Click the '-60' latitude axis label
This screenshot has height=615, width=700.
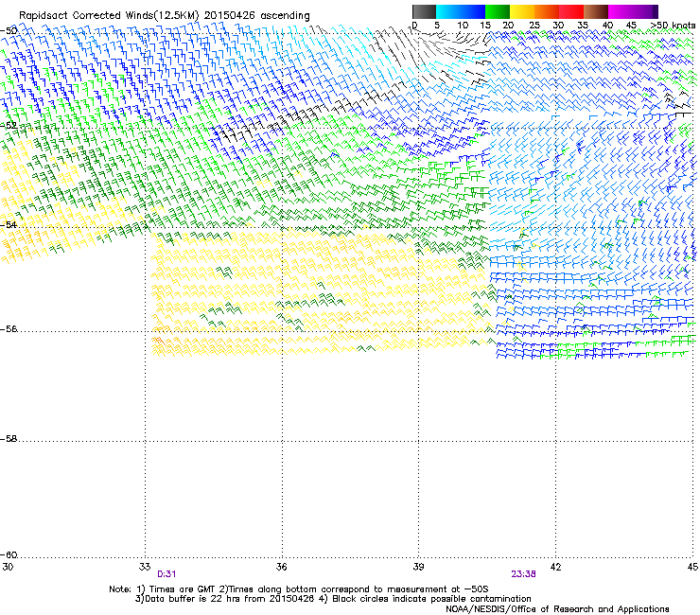[9, 554]
